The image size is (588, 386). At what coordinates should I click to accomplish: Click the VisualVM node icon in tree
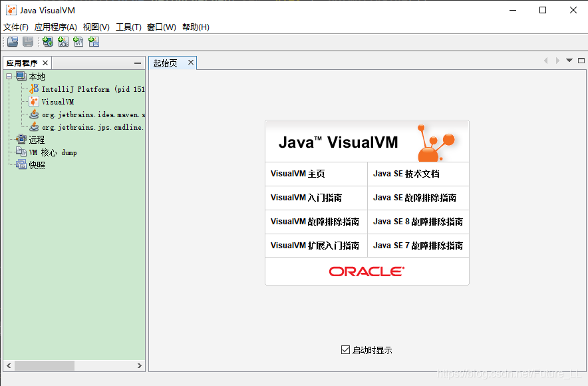(34, 102)
